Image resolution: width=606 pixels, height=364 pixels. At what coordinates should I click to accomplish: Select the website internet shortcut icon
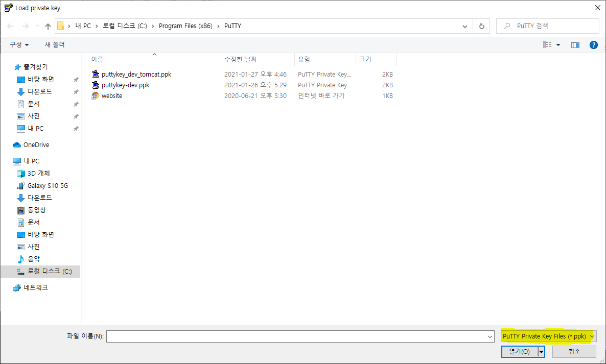click(x=96, y=96)
